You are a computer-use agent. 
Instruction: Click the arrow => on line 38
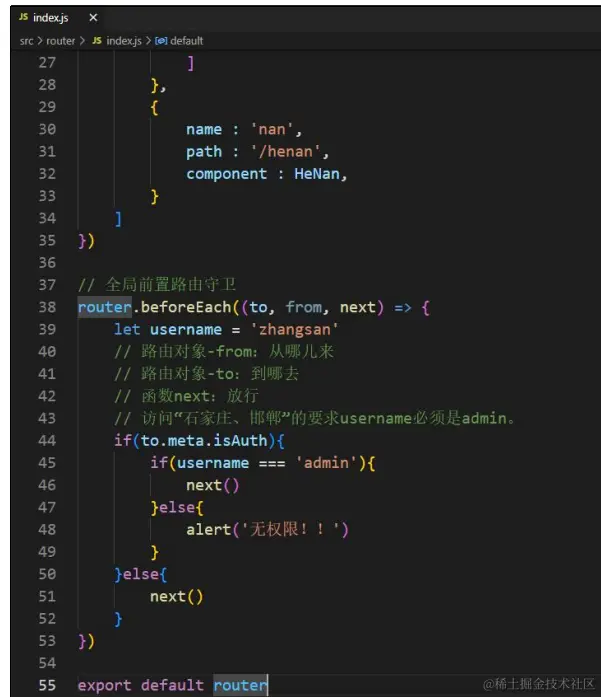click(x=403, y=307)
